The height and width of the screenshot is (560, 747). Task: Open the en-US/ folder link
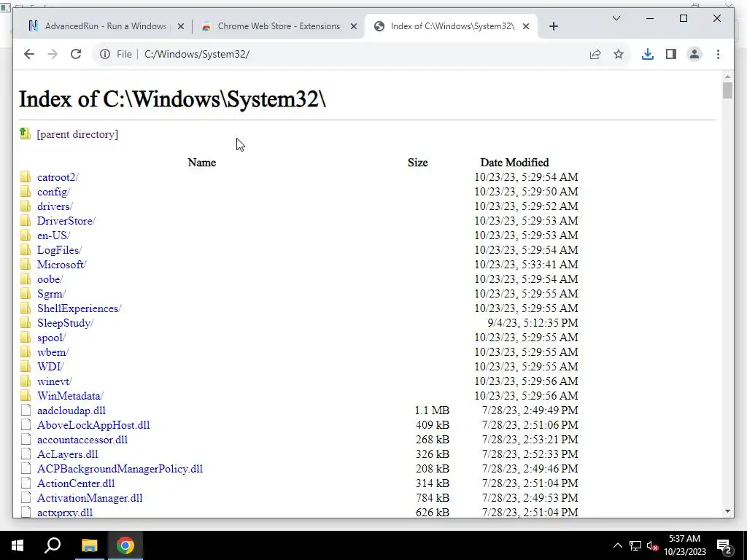(x=53, y=236)
